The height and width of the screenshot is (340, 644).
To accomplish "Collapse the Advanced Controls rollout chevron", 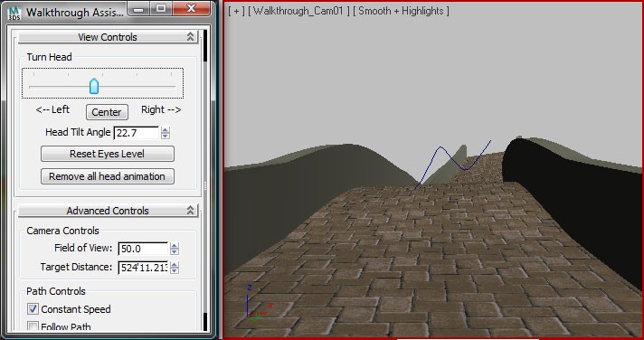I will click(190, 211).
